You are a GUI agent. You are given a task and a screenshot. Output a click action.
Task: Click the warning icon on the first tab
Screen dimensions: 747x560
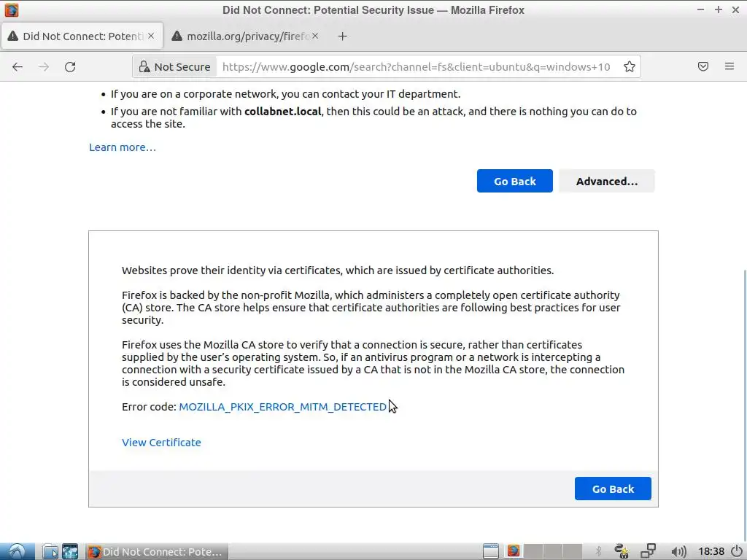pyautogui.click(x=13, y=36)
